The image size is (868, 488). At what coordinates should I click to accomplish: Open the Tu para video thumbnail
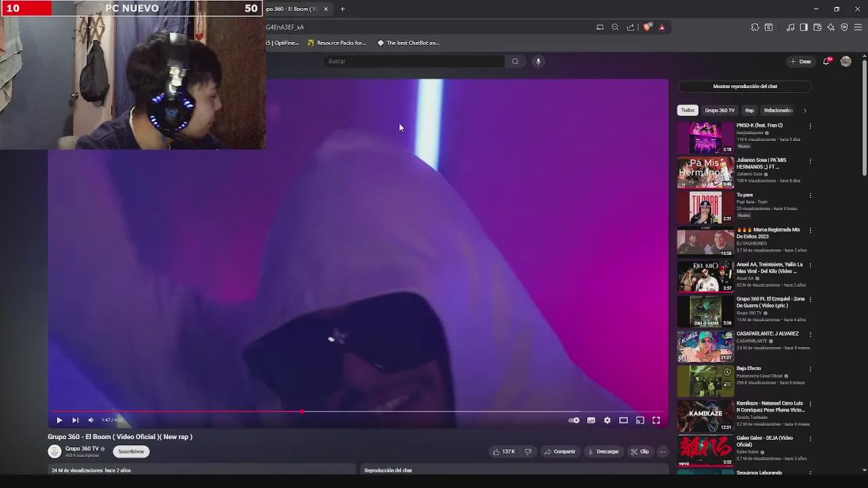(x=705, y=207)
